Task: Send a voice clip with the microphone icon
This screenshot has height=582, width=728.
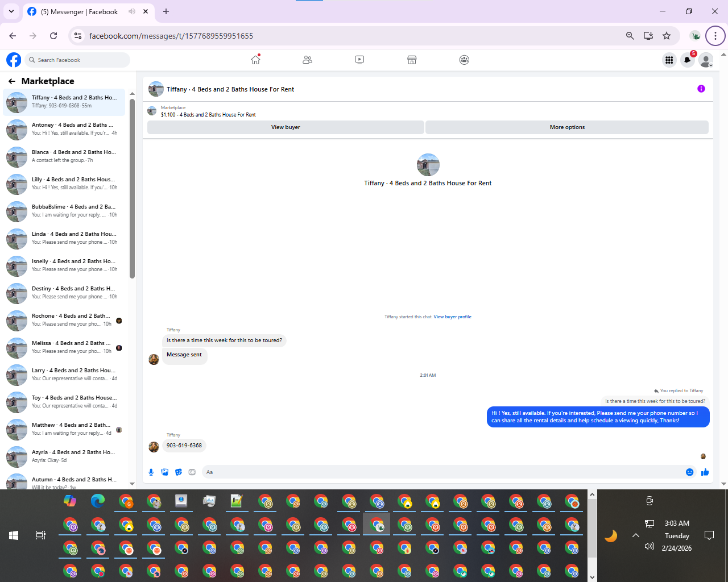Action: pyautogui.click(x=151, y=472)
